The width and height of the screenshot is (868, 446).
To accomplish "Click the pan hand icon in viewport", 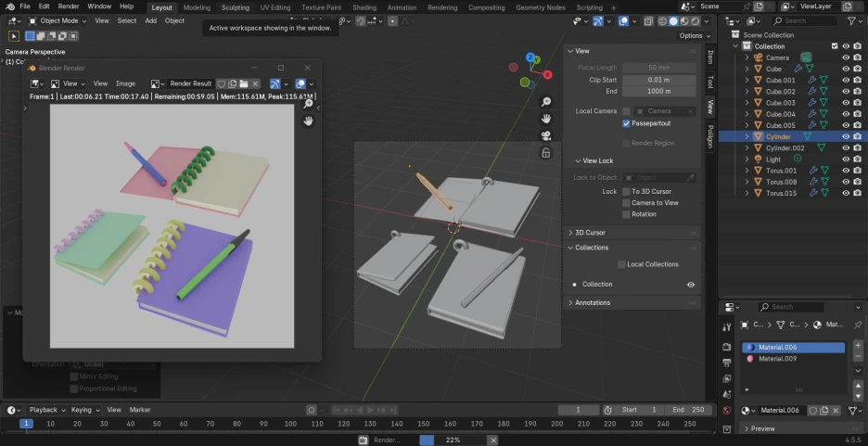I will (x=547, y=119).
